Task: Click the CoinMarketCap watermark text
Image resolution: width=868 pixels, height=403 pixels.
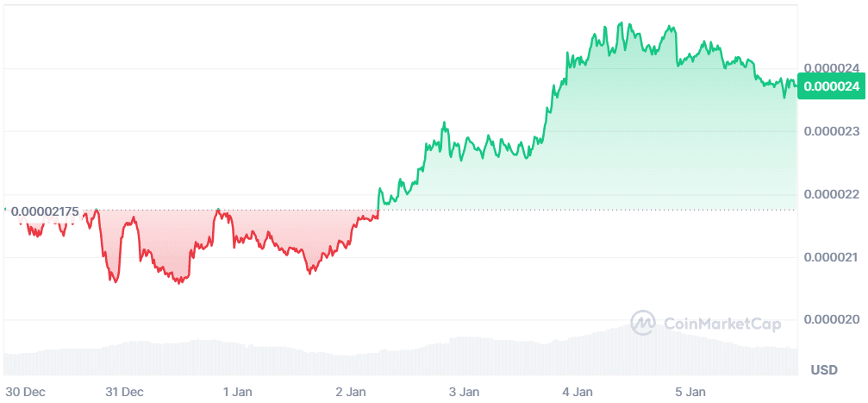Action: 721,324
